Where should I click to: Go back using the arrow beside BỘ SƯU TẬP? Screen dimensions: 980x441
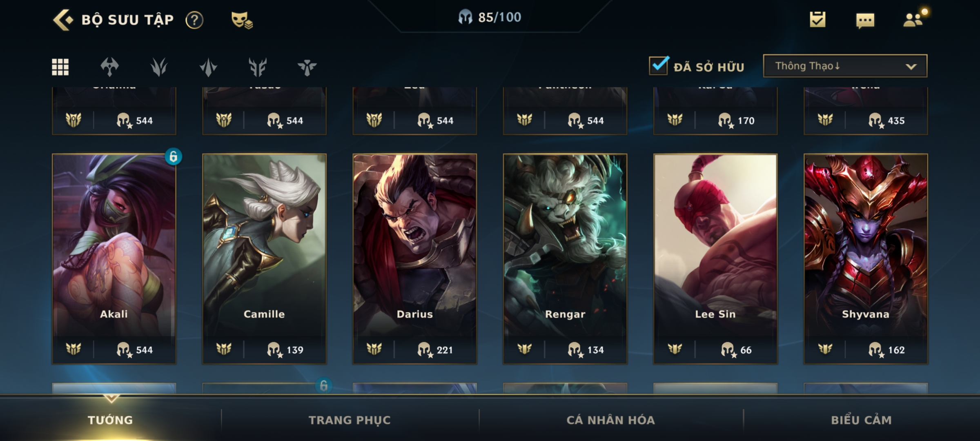coord(63,20)
